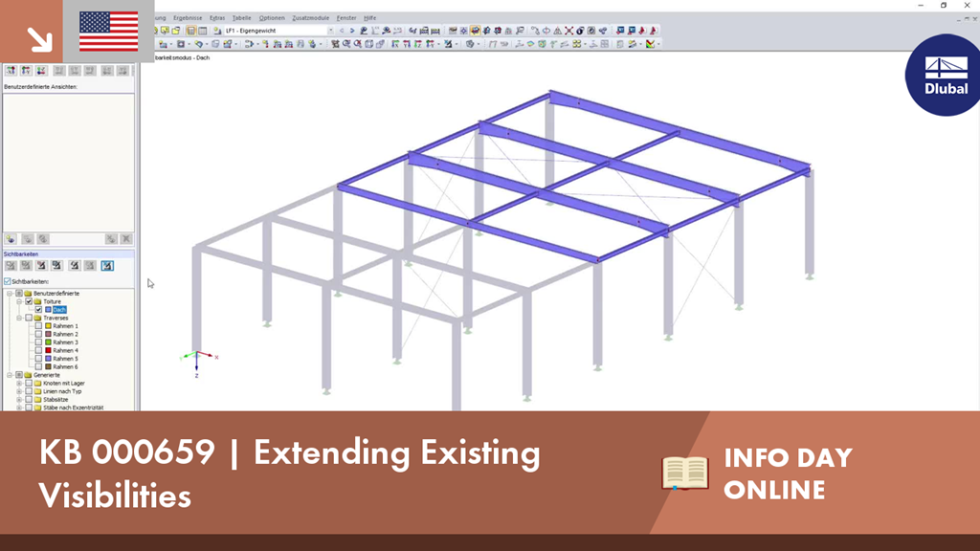This screenshot has width=980, height=551.
Task: Click the multicolored icon ending the second toolbar
Action: click(x=651, y=44)
